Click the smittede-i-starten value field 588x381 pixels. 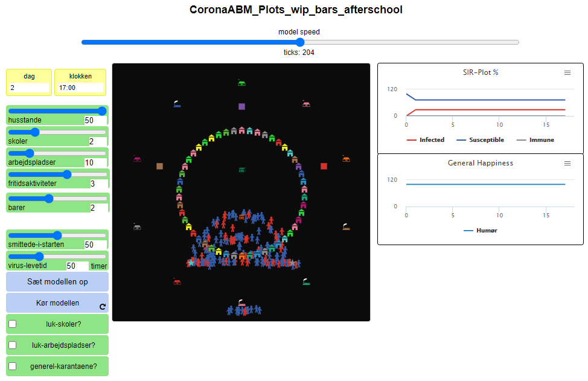95,245
